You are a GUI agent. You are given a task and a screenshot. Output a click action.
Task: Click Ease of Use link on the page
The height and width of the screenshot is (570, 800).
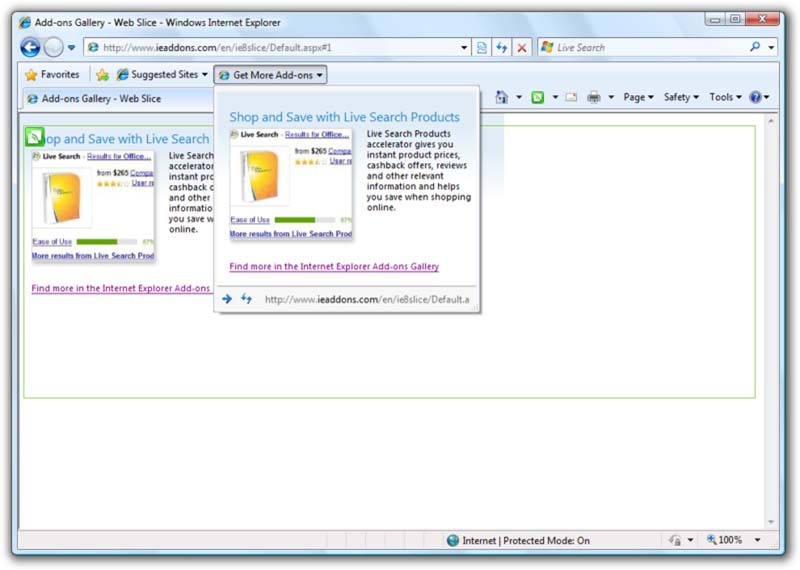point(52,242)
